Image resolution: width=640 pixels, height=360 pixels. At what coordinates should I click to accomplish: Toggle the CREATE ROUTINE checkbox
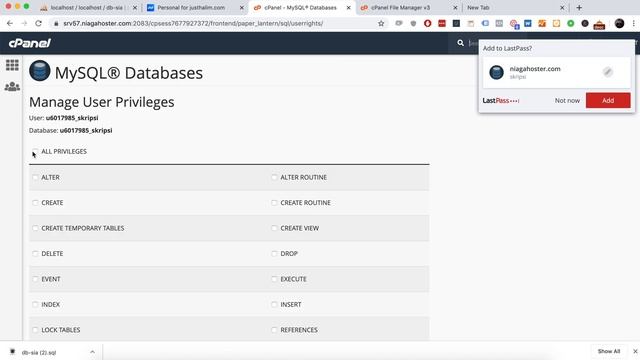tap(274, 202)
